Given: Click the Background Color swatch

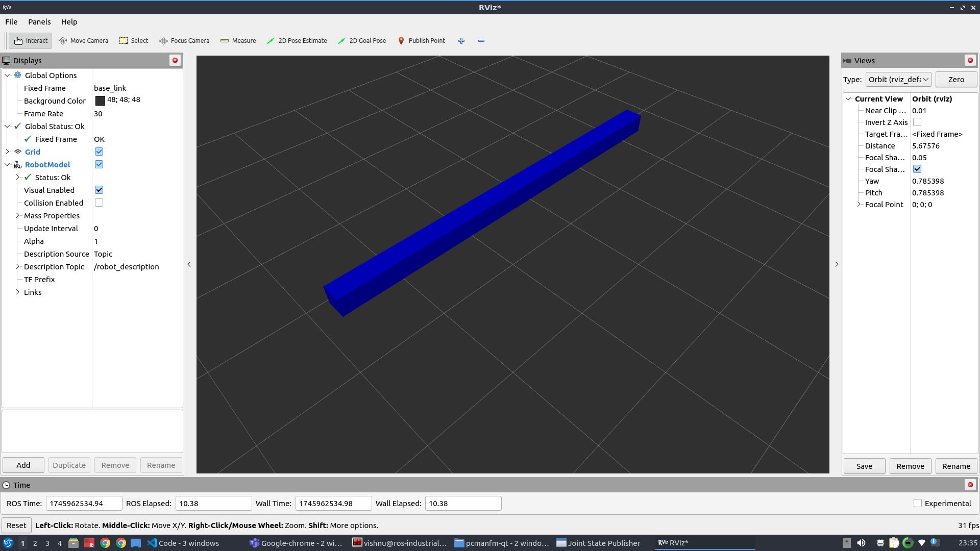Looking at the screenshot, I should pyautogui.click(x=100, y=101).
